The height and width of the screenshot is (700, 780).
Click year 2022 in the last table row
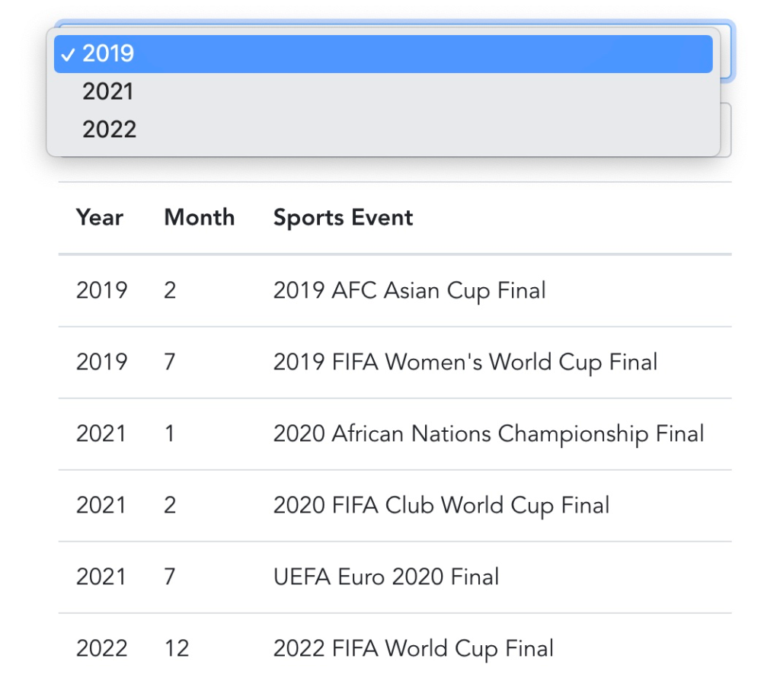(101, 648)
